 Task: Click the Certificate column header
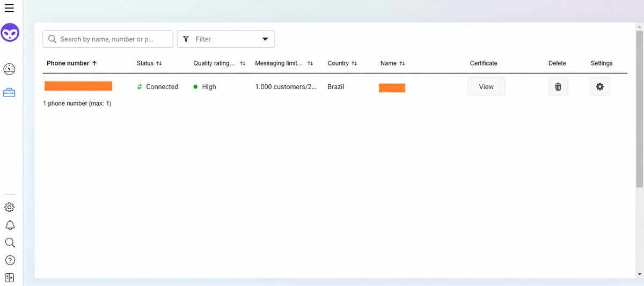[484, 63]
